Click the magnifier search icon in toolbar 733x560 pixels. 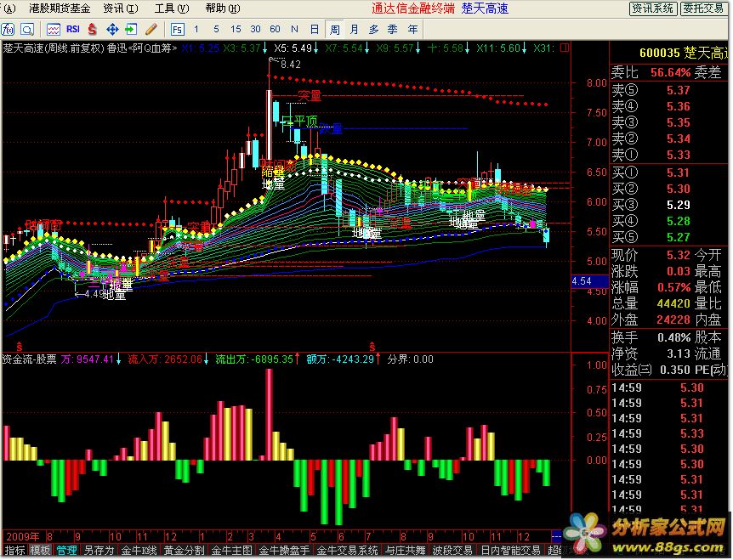(27, 30)
